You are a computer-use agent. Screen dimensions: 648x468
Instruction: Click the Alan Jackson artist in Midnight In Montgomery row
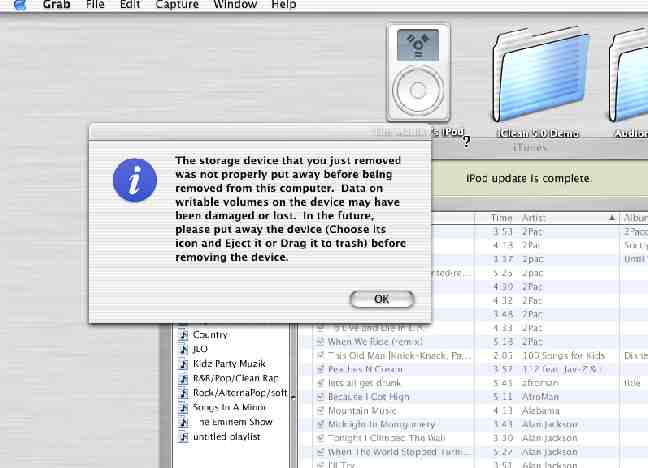click(x=550, y=424)
